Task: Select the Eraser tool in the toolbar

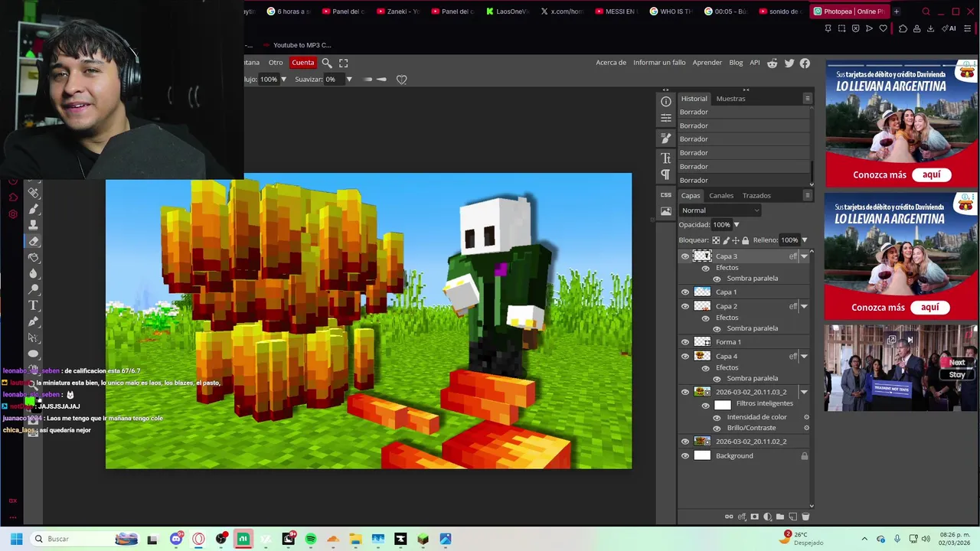Action: pos(34,241)
